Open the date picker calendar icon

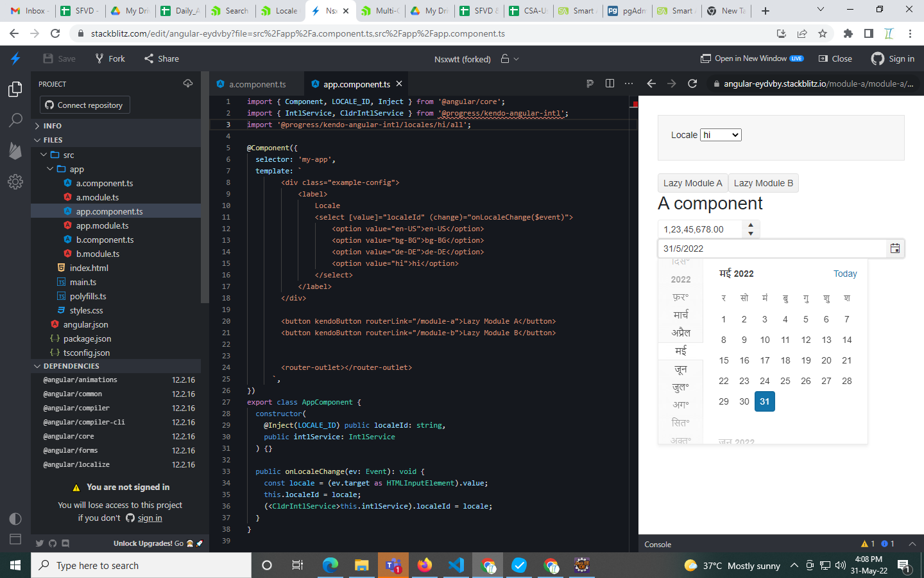pyautogui.click(x=895, y=249)
